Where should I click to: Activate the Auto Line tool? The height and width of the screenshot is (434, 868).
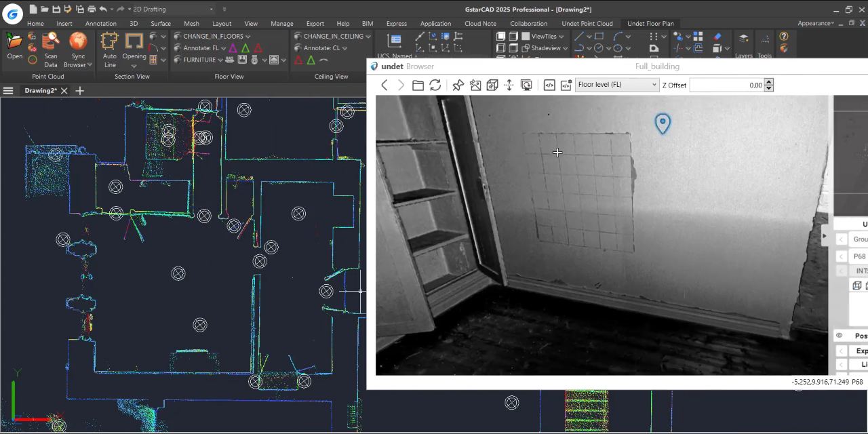pos(109,50)
